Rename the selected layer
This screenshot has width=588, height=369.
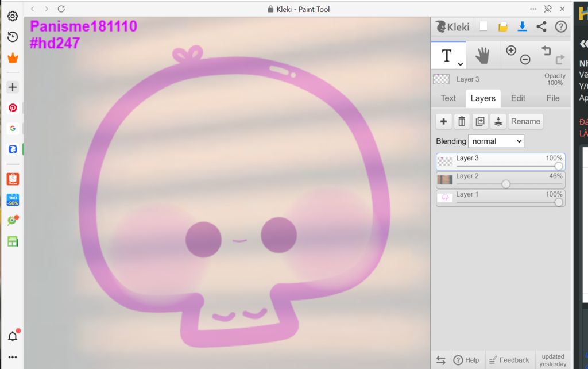pos(525,121)
